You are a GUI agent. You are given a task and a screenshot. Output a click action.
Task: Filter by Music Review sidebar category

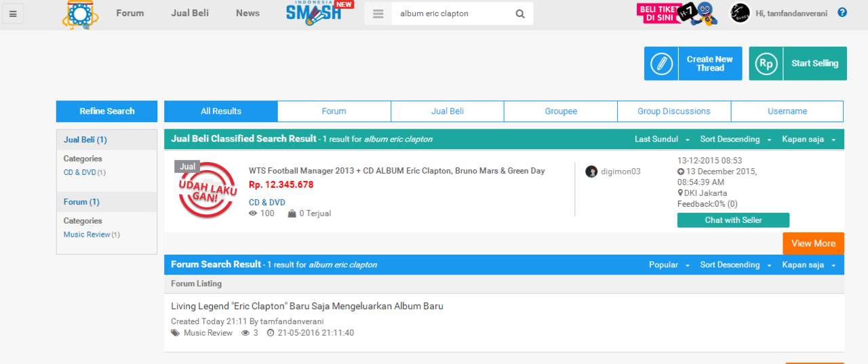[87, 235]
